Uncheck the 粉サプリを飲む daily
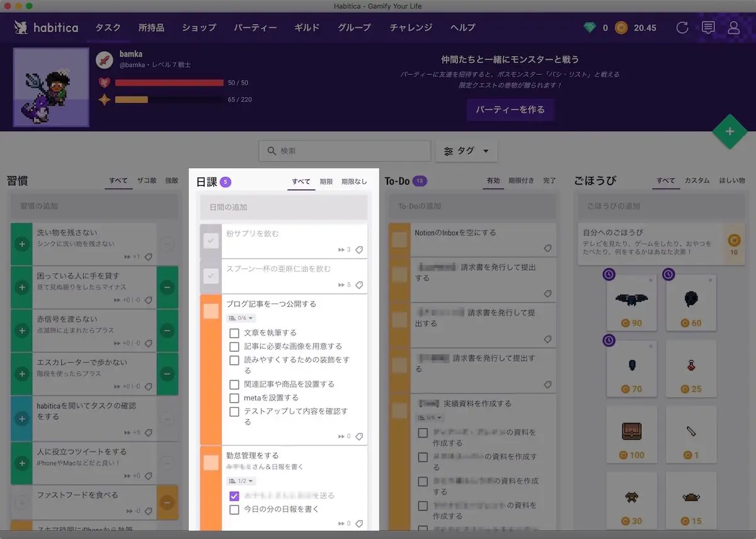This screenshot has height=539, width=756. 211,240
